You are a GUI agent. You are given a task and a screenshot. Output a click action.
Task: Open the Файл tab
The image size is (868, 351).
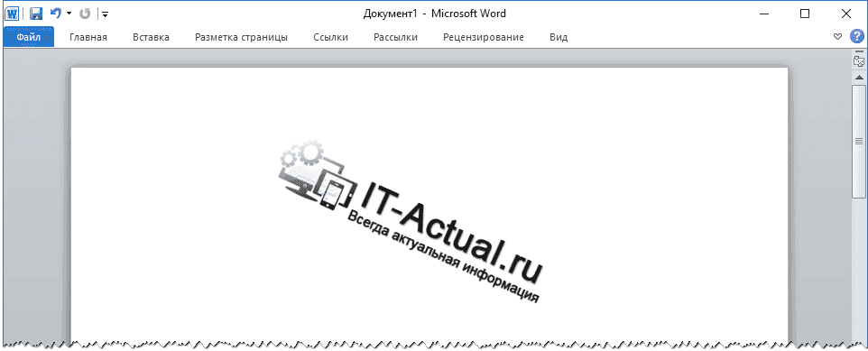28,37
